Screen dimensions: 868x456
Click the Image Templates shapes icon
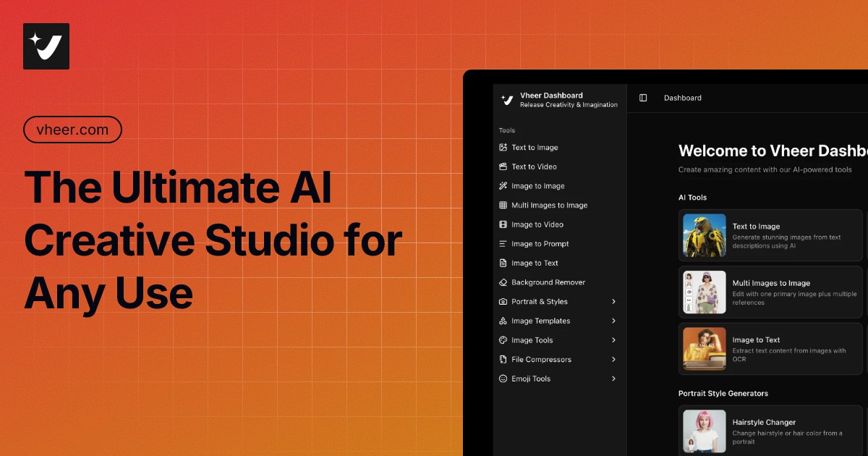503,321
